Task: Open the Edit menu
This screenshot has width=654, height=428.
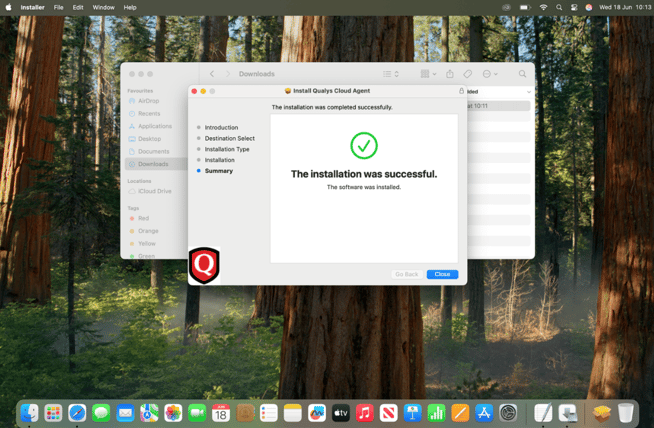Action: click(x=78, y=7)
